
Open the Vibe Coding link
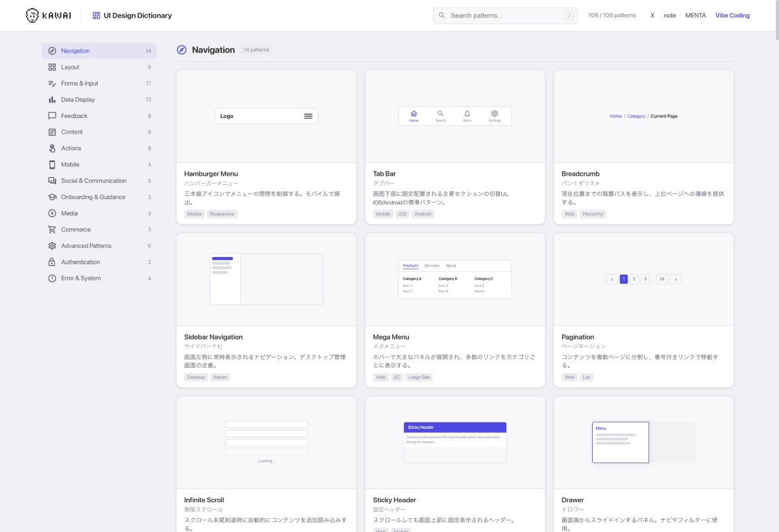[x=732, y=16]
